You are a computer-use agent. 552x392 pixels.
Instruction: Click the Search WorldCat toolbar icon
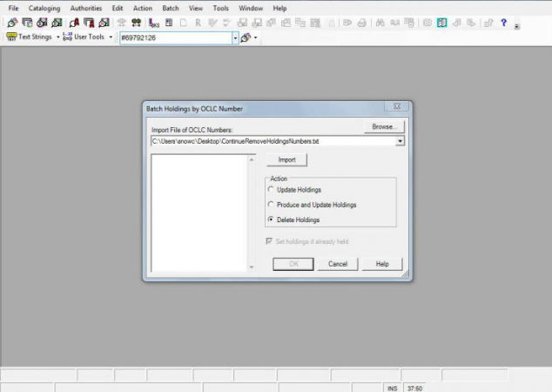coord(12,23)
